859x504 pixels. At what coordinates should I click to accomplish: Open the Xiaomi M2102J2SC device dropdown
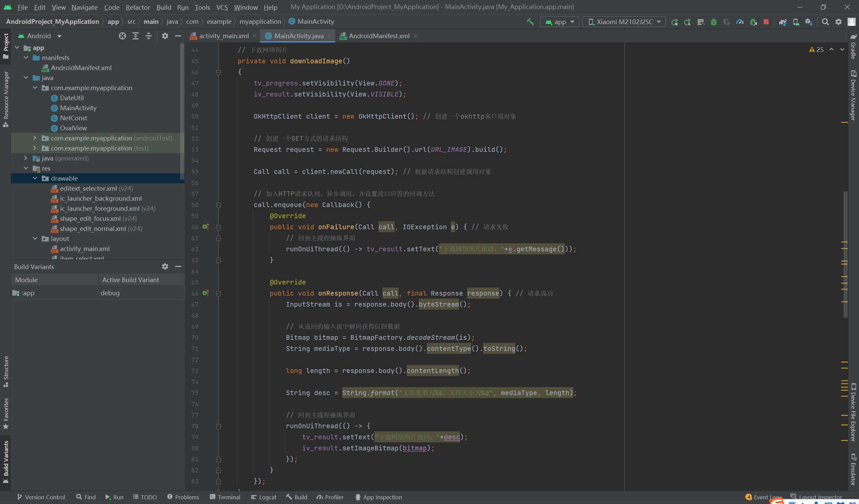(x=624, y=22)
